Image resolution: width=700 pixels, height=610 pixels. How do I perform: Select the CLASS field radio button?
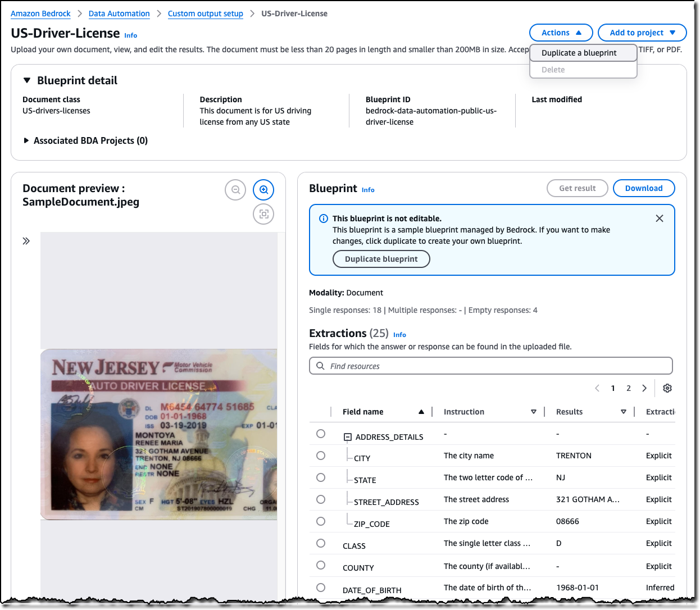coord(321,543)
